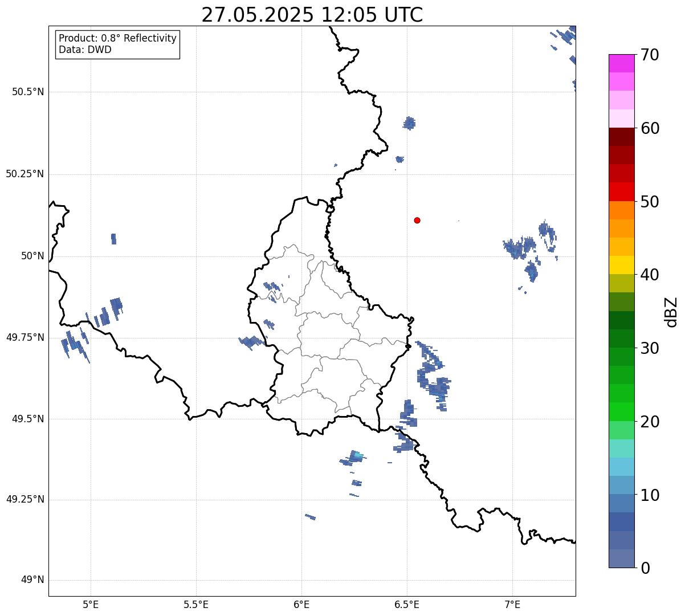Click the 7°E longitude label
The width and height of the screenshot is (685, 616).
click(512, 604)
